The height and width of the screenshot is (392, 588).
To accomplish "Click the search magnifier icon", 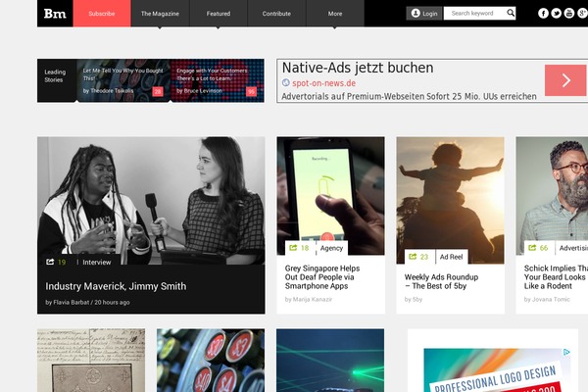I will [511, 13].
